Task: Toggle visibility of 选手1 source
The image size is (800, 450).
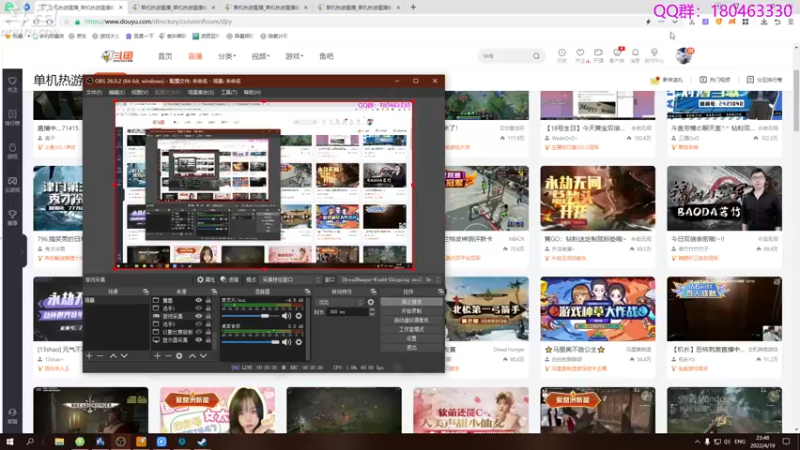Action: click(x=198, y=308)
